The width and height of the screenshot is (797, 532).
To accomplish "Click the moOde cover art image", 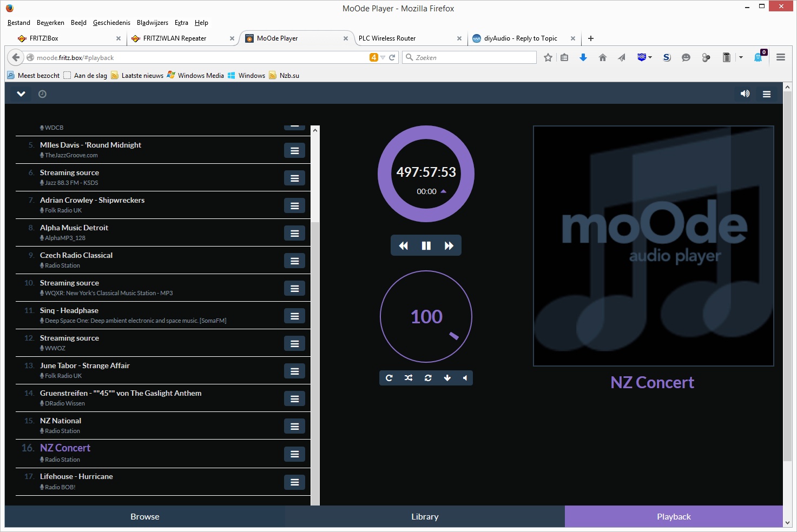I will click(654, 246).
